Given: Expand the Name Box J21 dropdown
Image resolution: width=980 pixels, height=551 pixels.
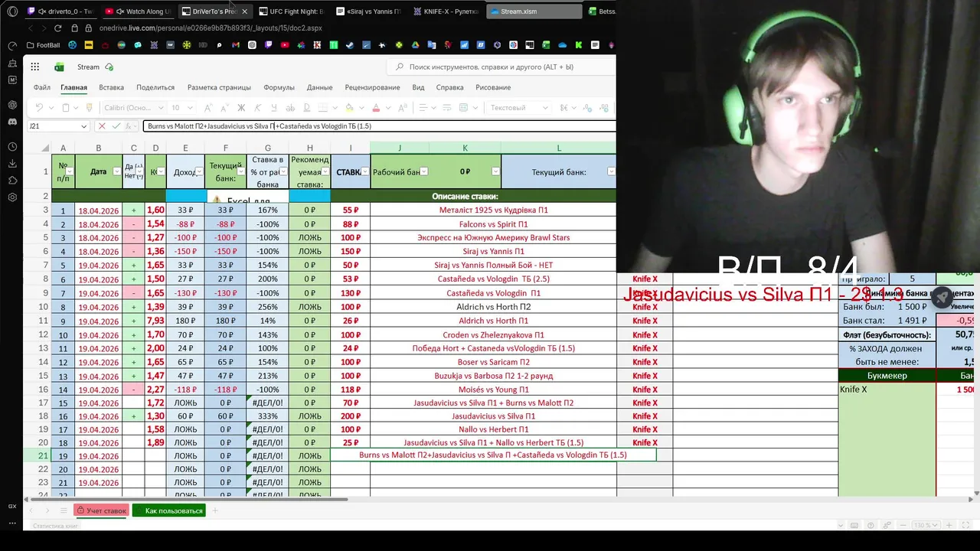Looking at the screenshot, I should tap(83, 126).
